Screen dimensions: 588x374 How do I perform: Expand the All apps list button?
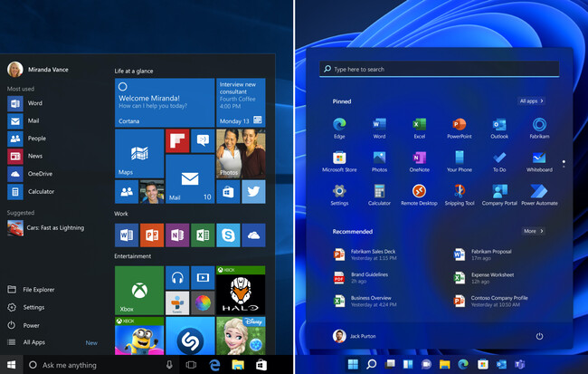(x=532, y=101)
